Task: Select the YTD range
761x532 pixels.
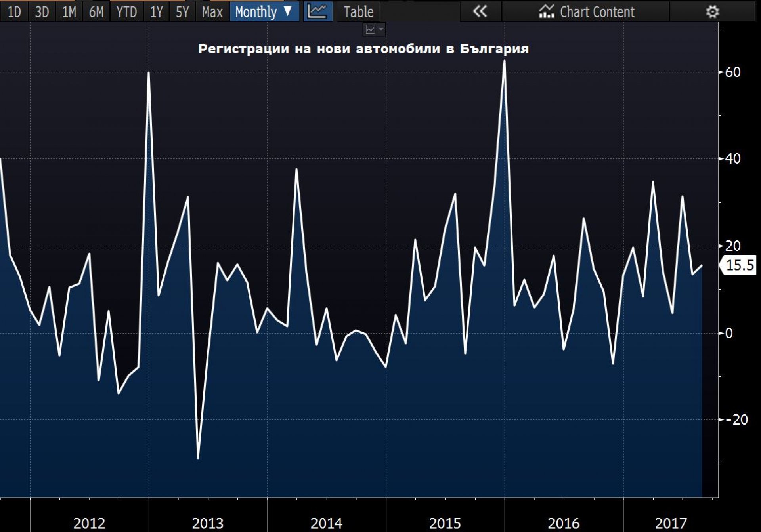Action: [x=126, y=12]
